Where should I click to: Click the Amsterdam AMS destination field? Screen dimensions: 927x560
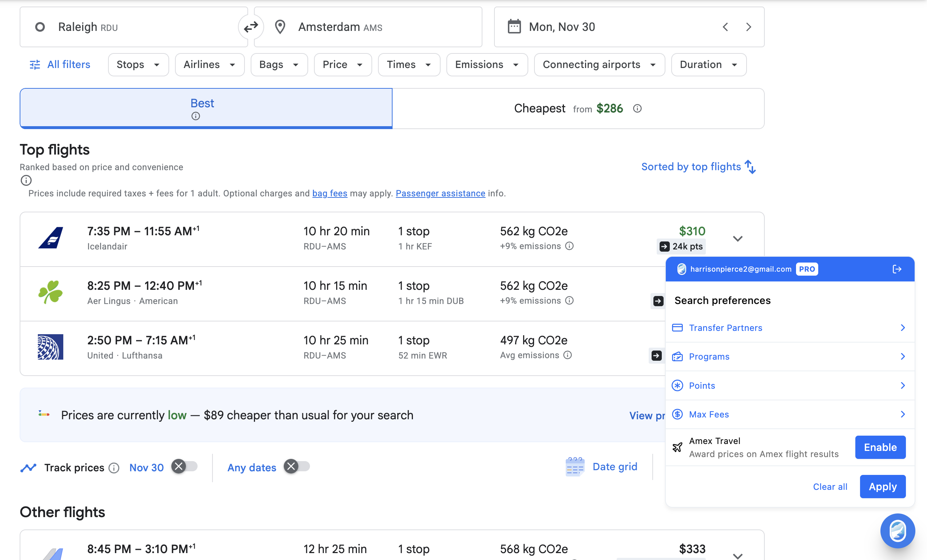pos(368,27)
